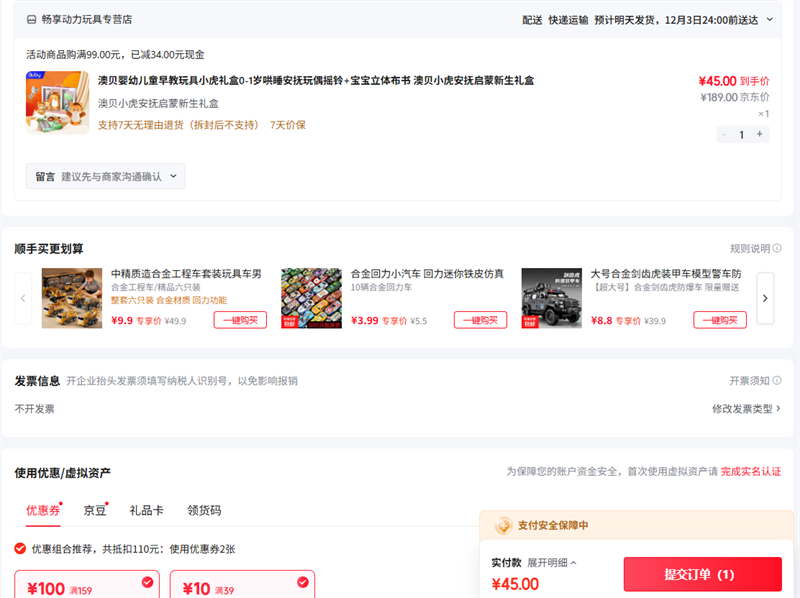Click 修改发票类型 to change invoice type
Image resolution: width=800 pixels, height=598 pixels.
point(746,409)
